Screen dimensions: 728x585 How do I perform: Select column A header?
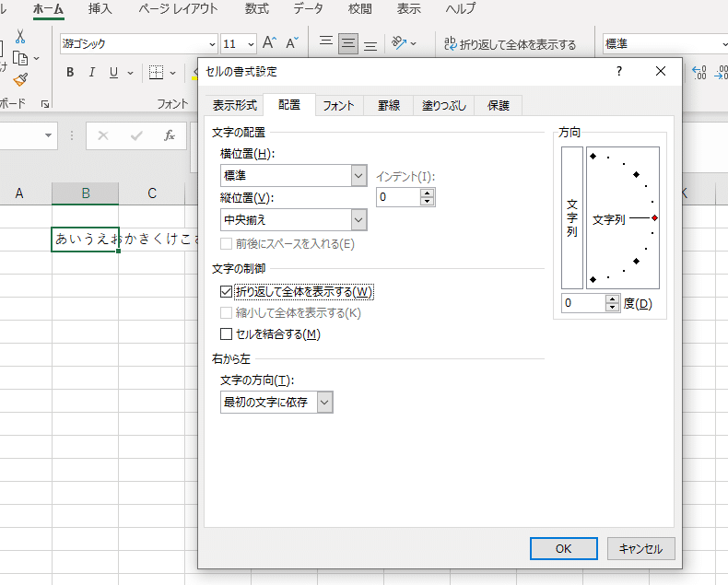pos(19,193)
